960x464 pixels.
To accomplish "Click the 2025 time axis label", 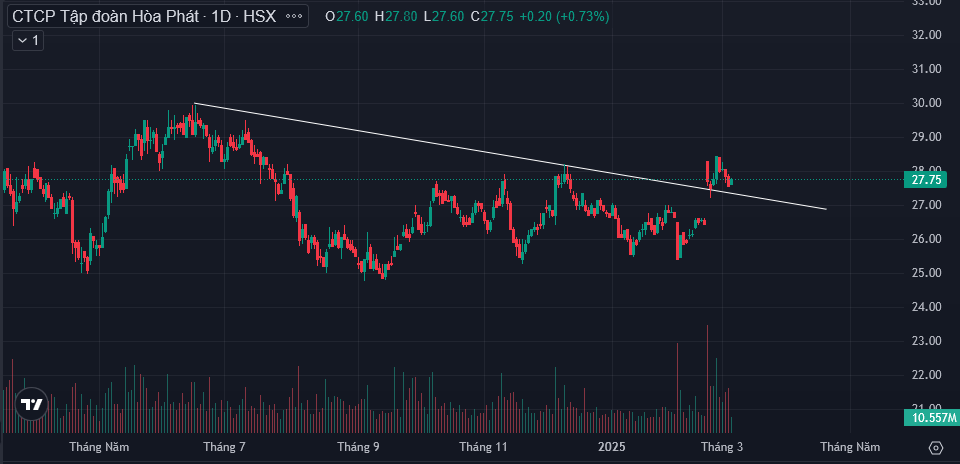I will (613, 447).
